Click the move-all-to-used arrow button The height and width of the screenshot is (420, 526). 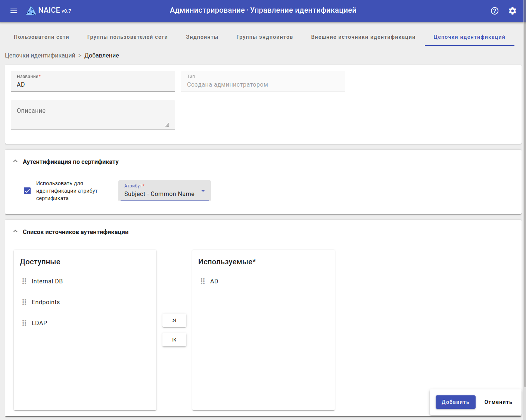point(174,320)
